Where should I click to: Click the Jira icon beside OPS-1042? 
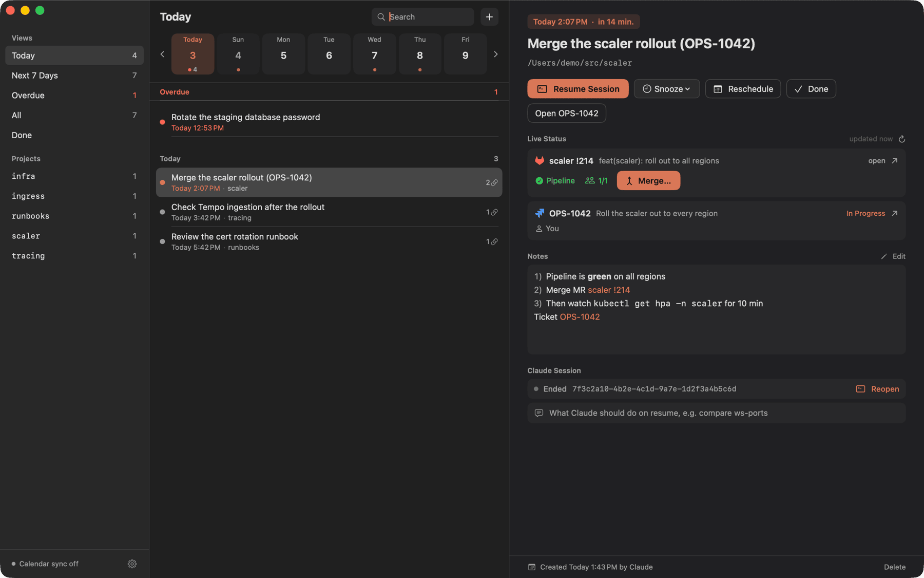coord(540,213)
